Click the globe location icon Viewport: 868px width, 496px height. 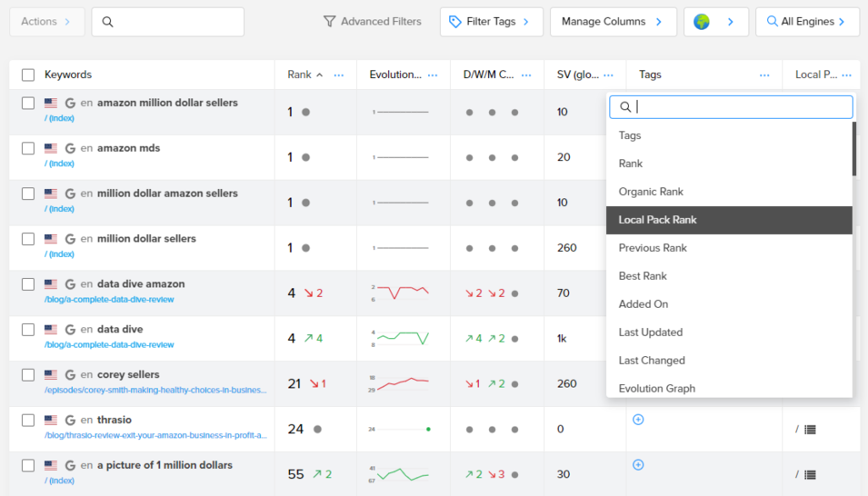(x=701, y=21)
